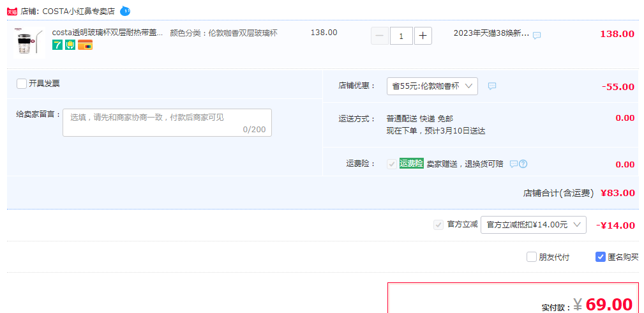
Task: Toggle the 官方立减 checkbox
Action: pos(438,225)
